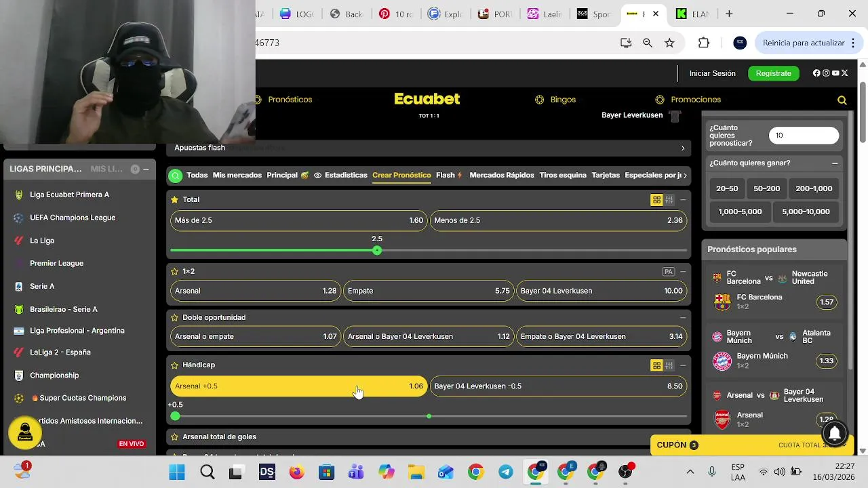The width and height of the screenshot is (868, 488).
Task: Click the PA badge on 1×2 market
Action: point(669,272)
